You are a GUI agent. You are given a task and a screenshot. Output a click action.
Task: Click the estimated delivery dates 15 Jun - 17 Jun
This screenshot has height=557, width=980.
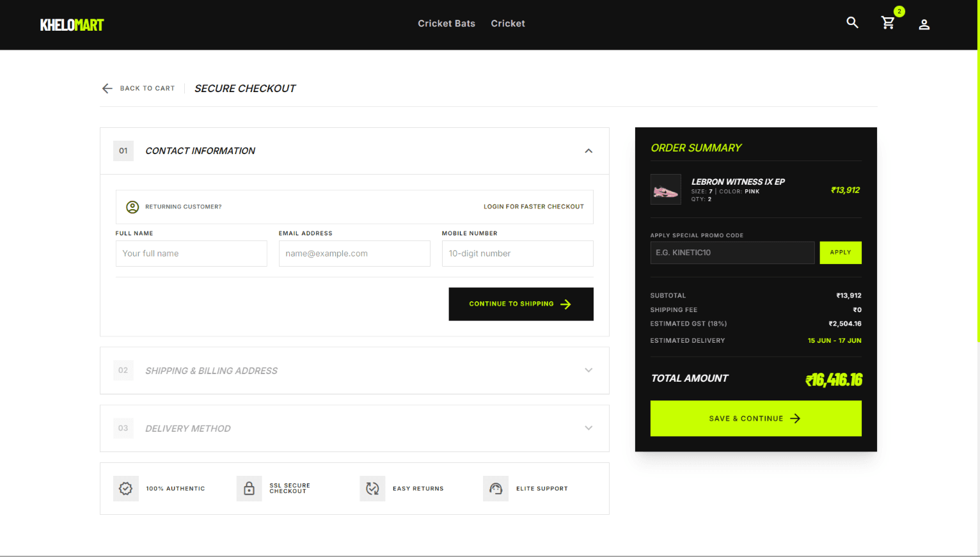point(834,341)
